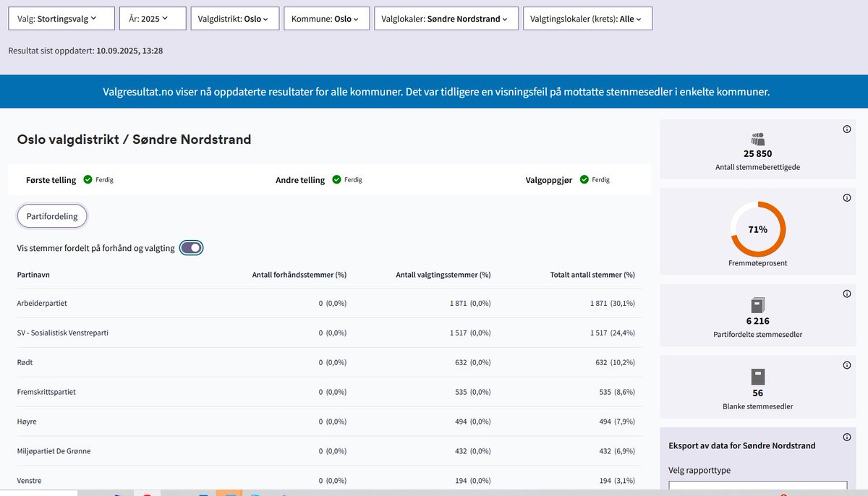Open the Valg: Stortingsvalg dropdown

coord(61,19)
